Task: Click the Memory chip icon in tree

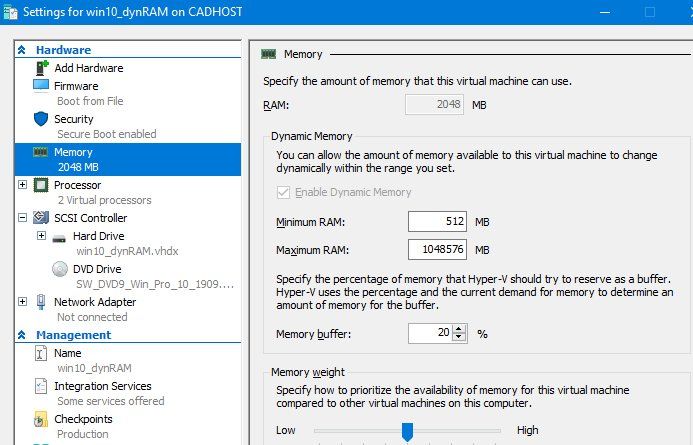Action: click(40, 152)
